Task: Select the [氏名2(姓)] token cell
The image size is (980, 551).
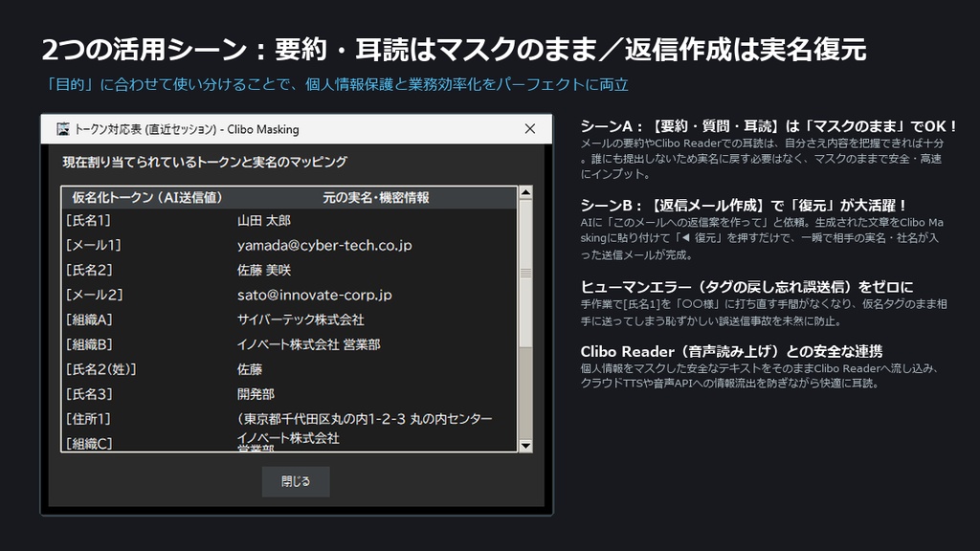Action: pyautogui.click(x=101, y=369)
